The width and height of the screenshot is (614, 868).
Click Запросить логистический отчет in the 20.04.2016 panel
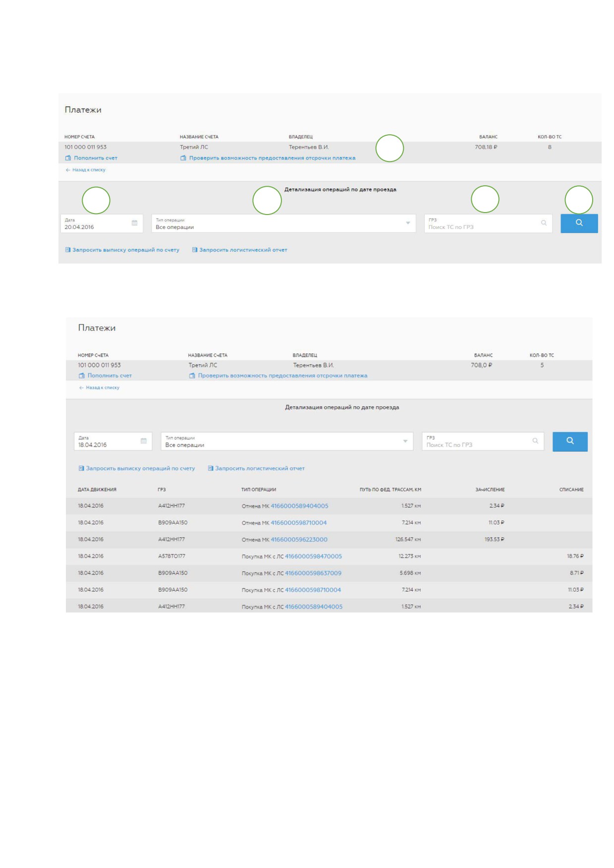point(243,250)
